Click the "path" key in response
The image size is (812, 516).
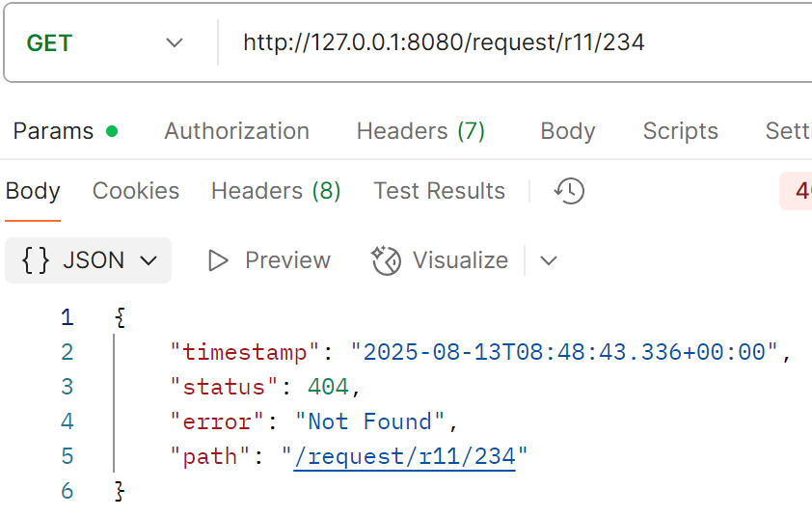tap(210, 457)
